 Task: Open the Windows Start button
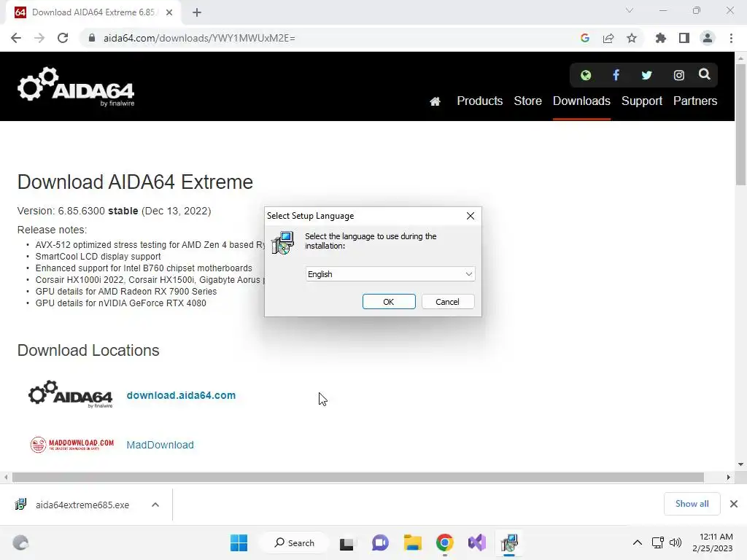[239, 542]
